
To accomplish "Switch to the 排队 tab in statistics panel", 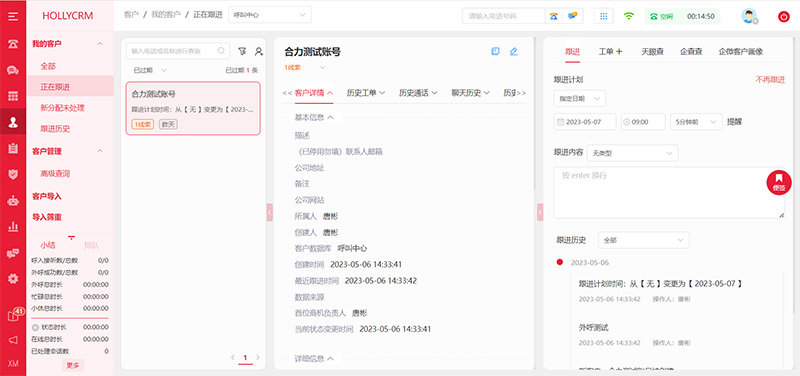I will [x=92, y=245].
